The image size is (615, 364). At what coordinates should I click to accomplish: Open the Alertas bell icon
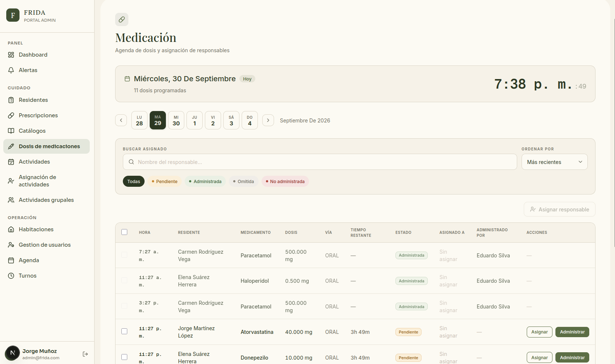coord(11,70)
